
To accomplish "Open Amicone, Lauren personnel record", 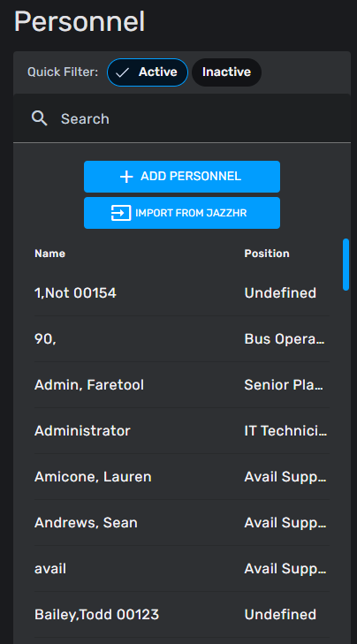I will (182, 477).
